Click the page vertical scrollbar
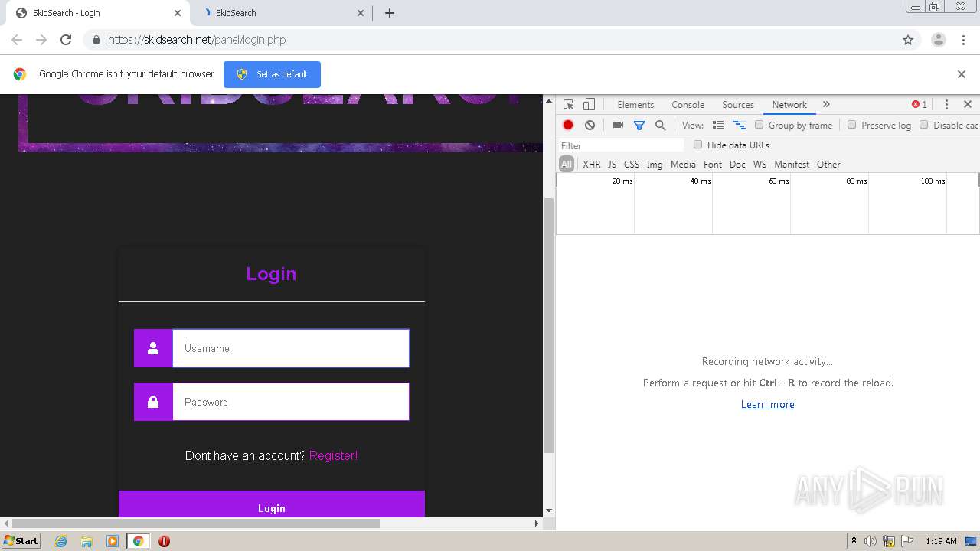This screenshot has width=980, height=551. click(548, 326)
